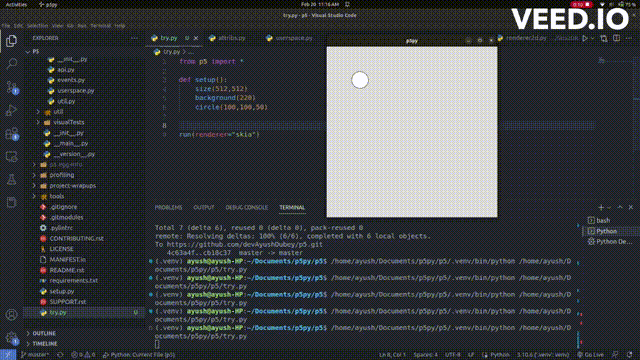Maximize the terminal panel with chevron up
Viewport: 640px width, 360px height.
point(620,207)
